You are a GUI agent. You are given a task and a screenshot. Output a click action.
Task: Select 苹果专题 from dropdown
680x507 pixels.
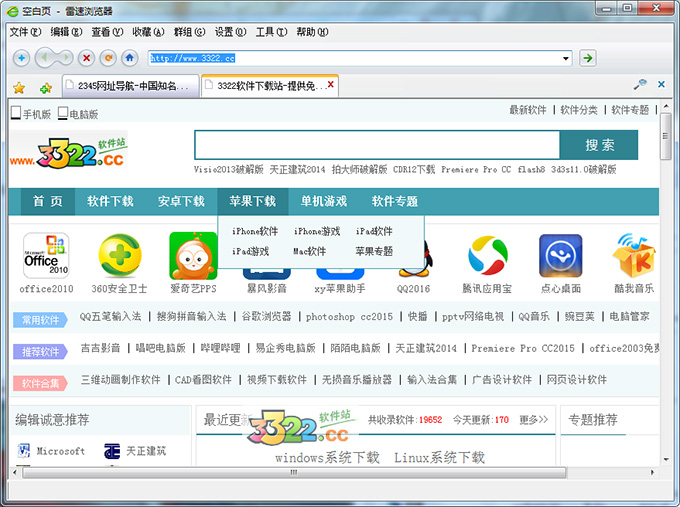[x=374, y=251]
